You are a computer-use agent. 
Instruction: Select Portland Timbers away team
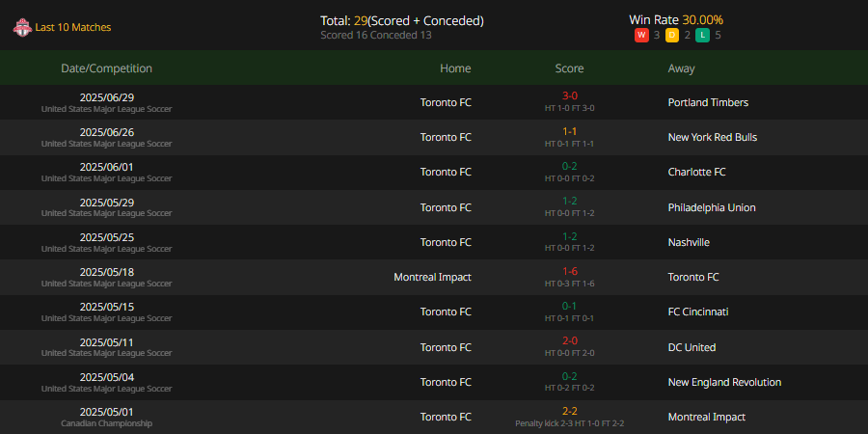click(x=707, y=102)
